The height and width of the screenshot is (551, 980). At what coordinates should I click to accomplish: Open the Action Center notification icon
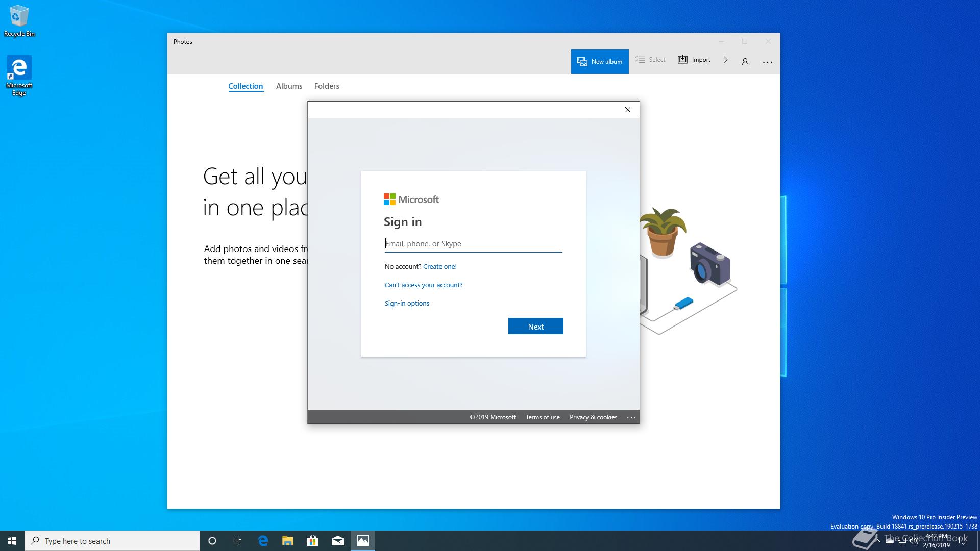coord(963,541)
